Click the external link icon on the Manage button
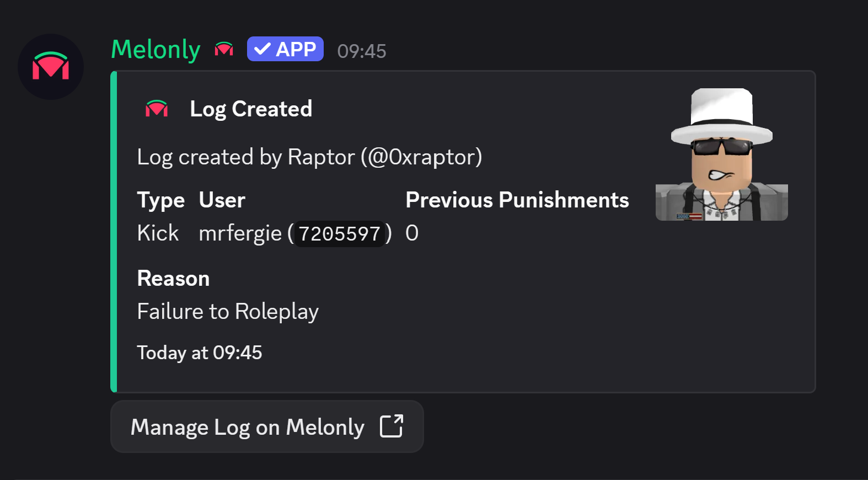Image resolution: width=868 pixels, height=480 pixels. click(392, 426)
